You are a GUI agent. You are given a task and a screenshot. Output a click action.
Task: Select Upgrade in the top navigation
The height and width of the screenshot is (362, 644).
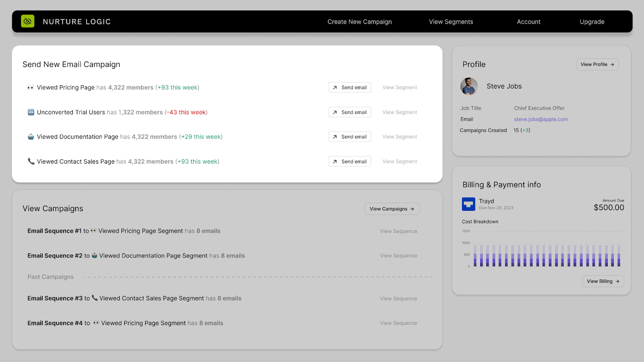[592, 22]
